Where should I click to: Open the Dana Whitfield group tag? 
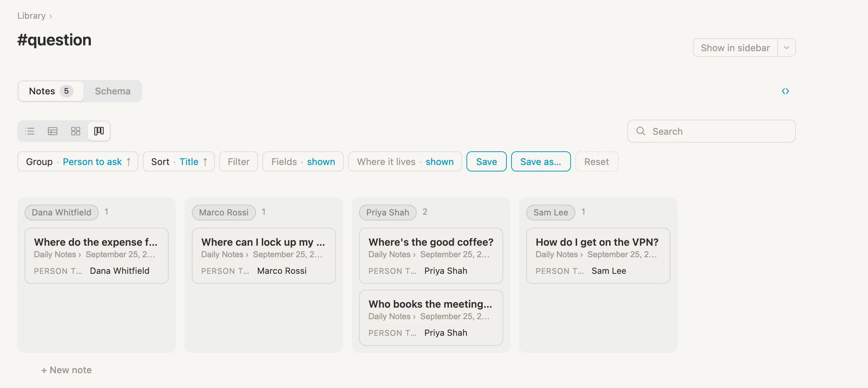click(62, 213)
